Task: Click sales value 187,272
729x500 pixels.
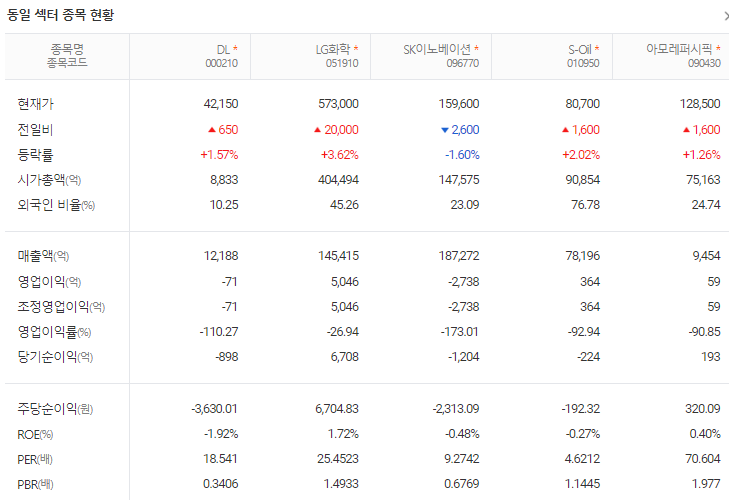Action: pos(459,256)
